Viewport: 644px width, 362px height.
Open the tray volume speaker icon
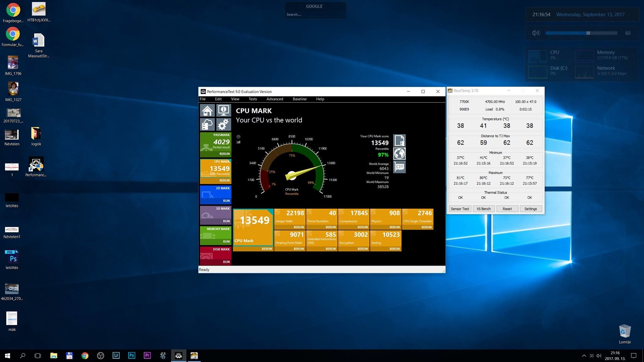(599, 356)
